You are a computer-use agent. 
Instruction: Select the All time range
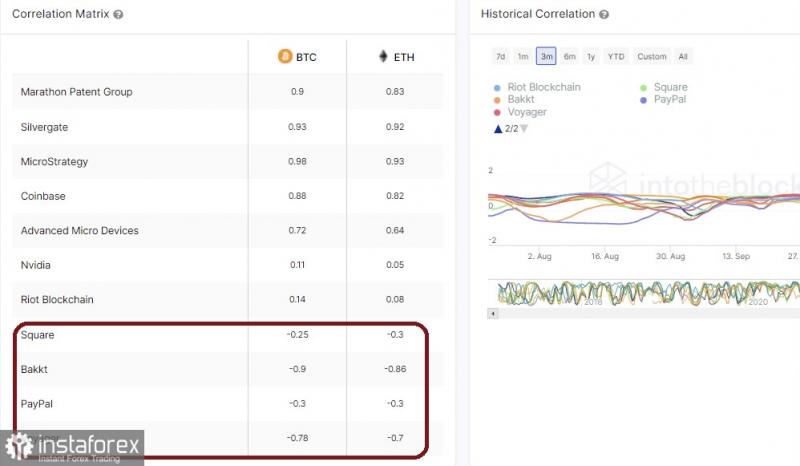coord(683,56)
